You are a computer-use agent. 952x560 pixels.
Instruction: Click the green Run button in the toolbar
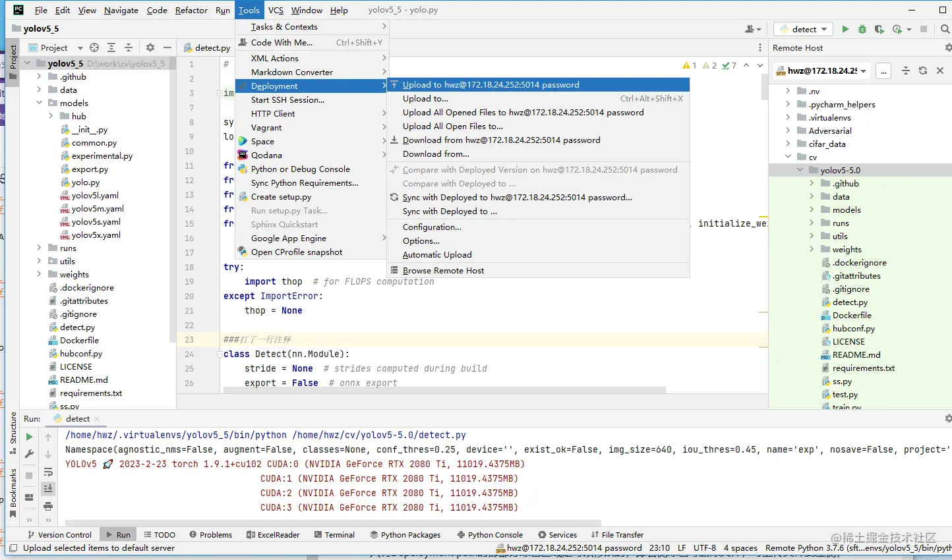coord(845,29)
